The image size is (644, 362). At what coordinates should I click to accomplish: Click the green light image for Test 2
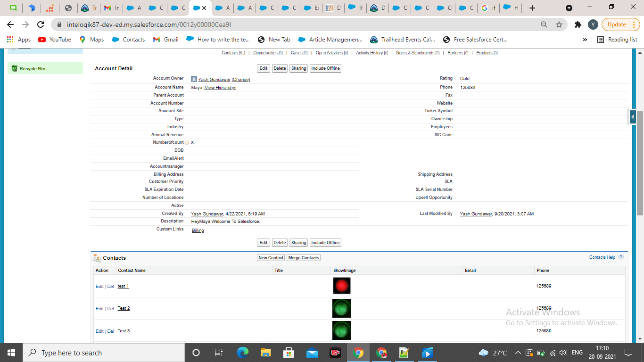[342, 308]
